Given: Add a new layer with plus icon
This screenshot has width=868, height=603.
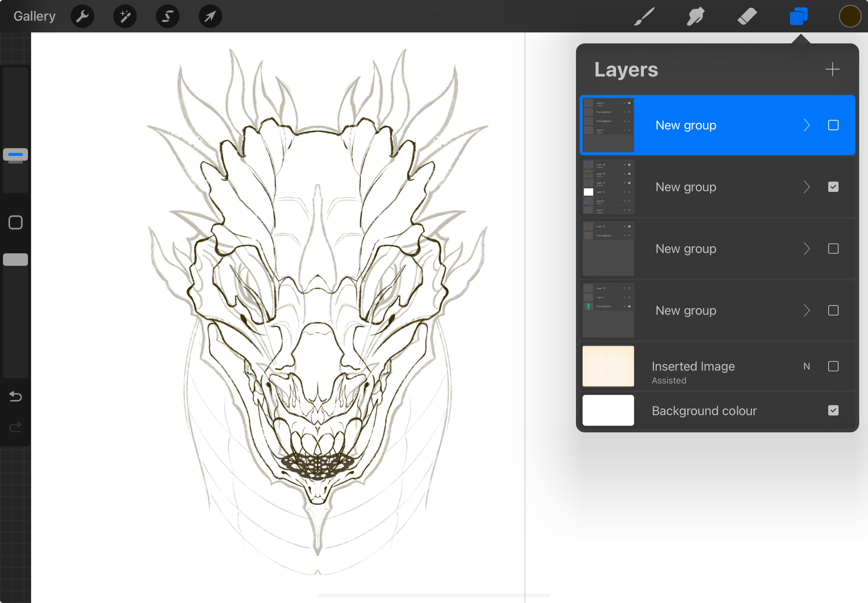Looking at the screenshot, I should coord(832,69).
